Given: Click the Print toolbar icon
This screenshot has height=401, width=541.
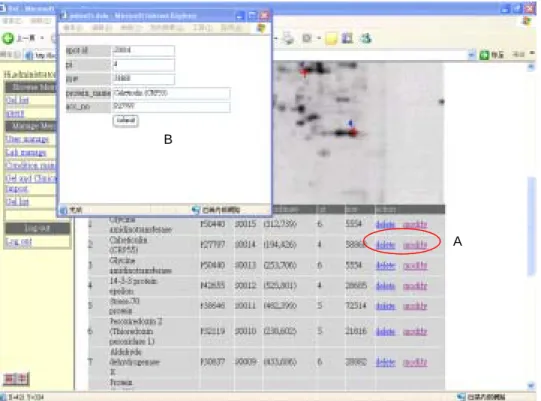Looking at the screenshot, I should pyautogui.click(x=288, y=38).
